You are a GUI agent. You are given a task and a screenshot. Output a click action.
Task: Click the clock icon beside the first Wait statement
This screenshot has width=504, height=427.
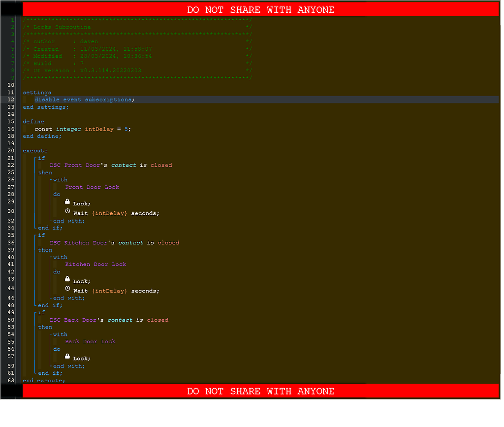point(67,212)
